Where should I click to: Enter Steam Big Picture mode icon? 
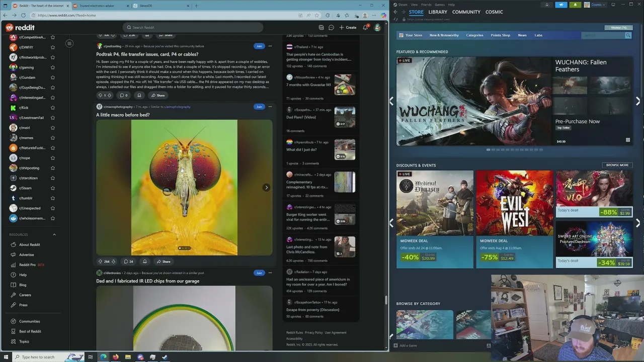click(613, 5)
